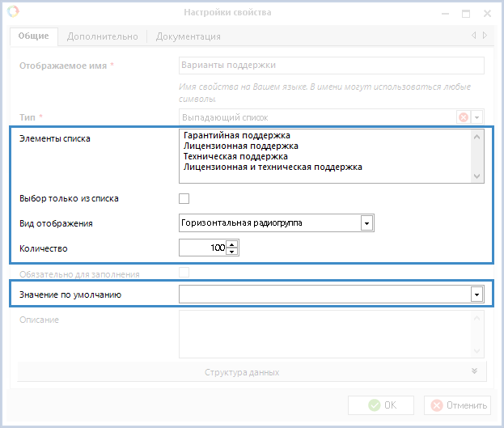The image size is (504, 428).
Task: Open the Вид отображения dropdown
Action: pos(366,222)
